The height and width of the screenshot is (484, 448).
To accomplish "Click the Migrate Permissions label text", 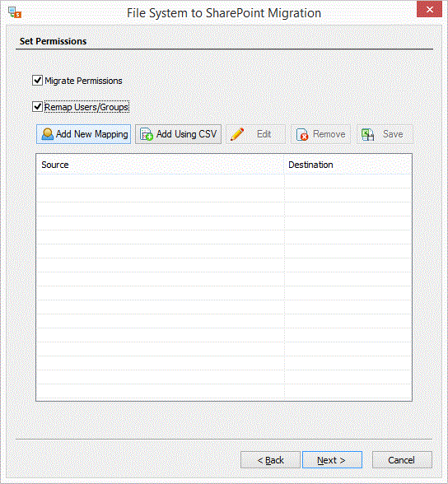I will [83, 81].
